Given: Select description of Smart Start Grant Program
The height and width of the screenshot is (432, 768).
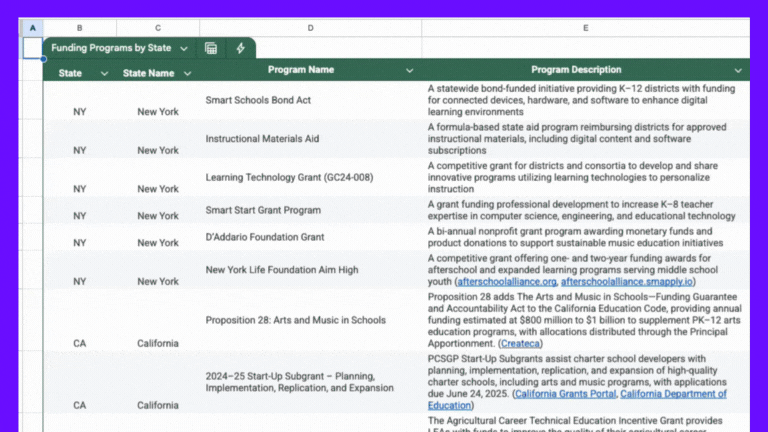Looking at the screenshot, I should click(x=585, y=210).
